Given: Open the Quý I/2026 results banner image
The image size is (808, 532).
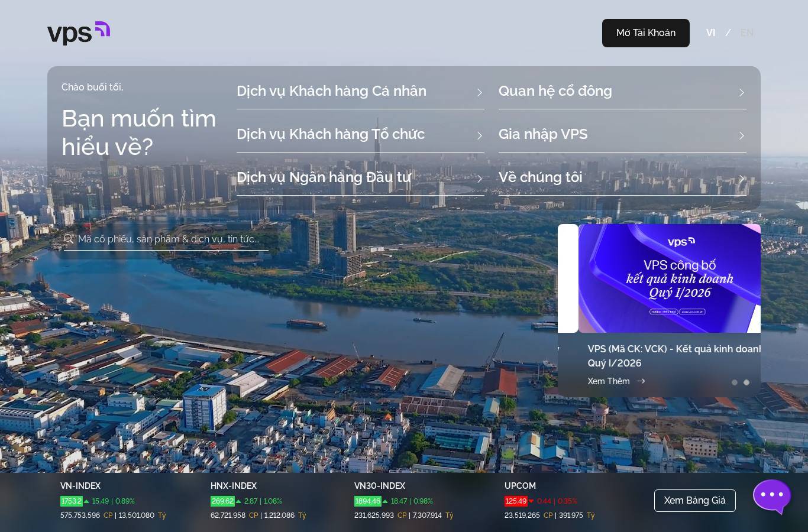Looking at the screenshot, I should [670, 278].
